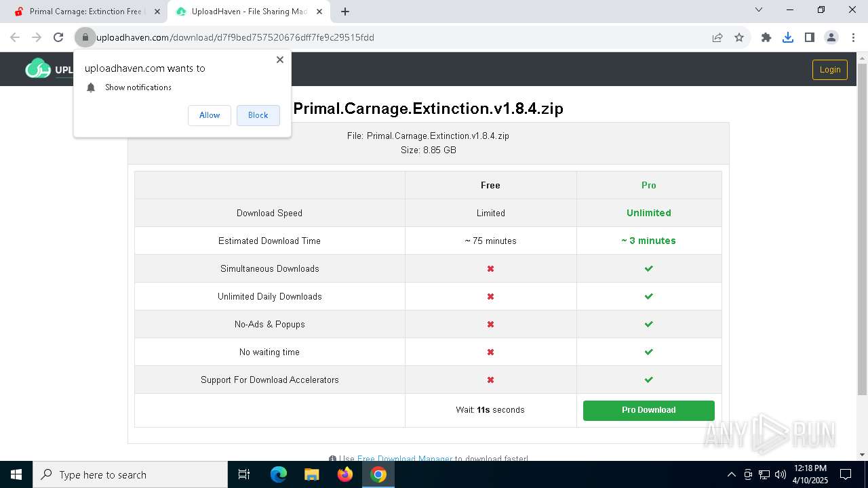Allow notifications from uploadhaven.com
This screenshot has height=488, width=868.
210,115
